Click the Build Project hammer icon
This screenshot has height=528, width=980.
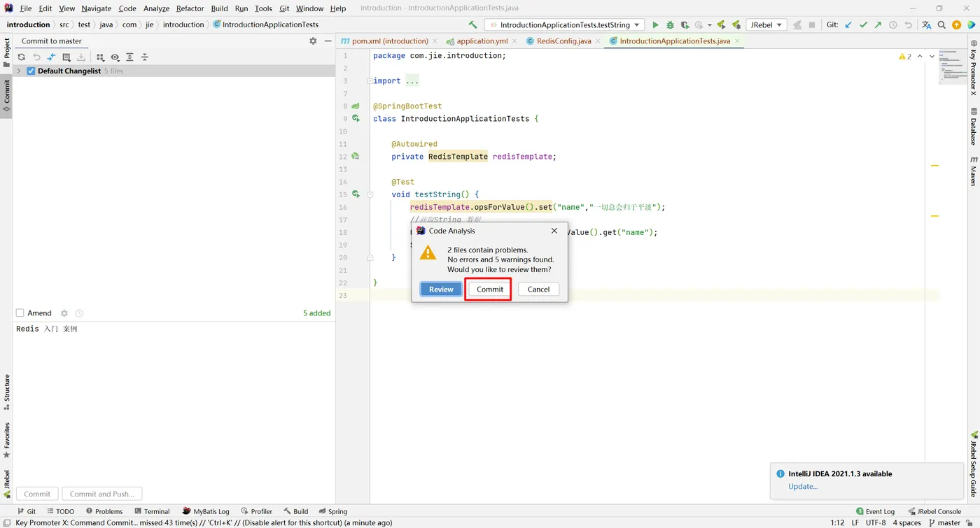tap(473, 24)
